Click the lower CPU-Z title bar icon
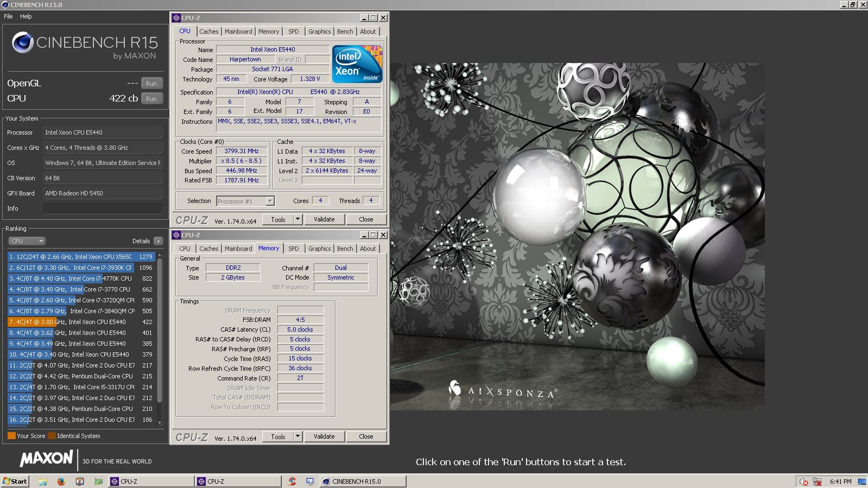Viewport: 868px width, 488px height. (x=176, y=235)
